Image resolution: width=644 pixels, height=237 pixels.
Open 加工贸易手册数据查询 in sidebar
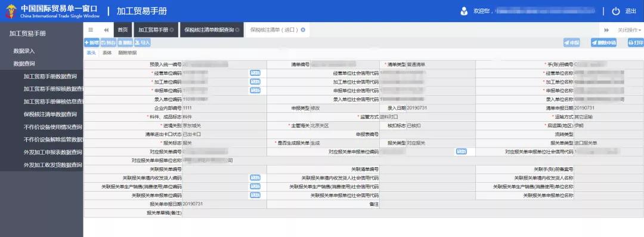point(50,76)
